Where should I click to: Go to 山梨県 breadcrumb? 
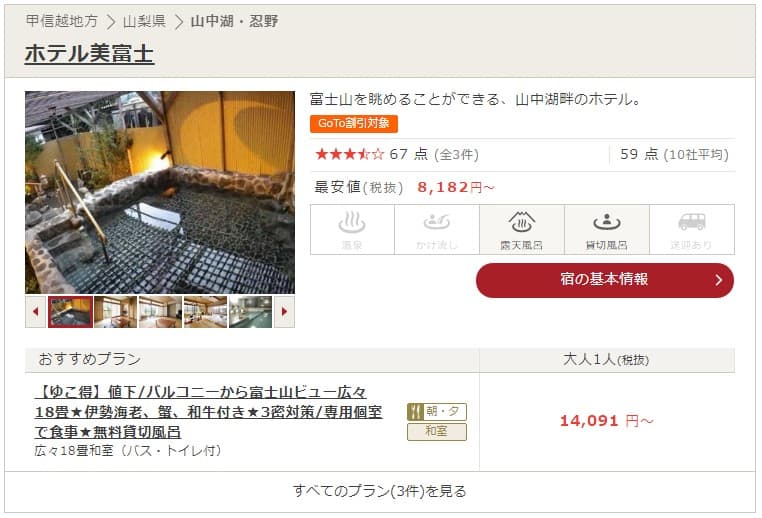pyautogui.click(x=144, y=21)
